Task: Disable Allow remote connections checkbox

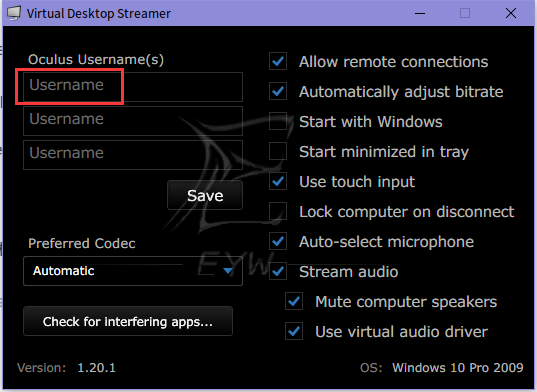Action: tap(278, 61)
